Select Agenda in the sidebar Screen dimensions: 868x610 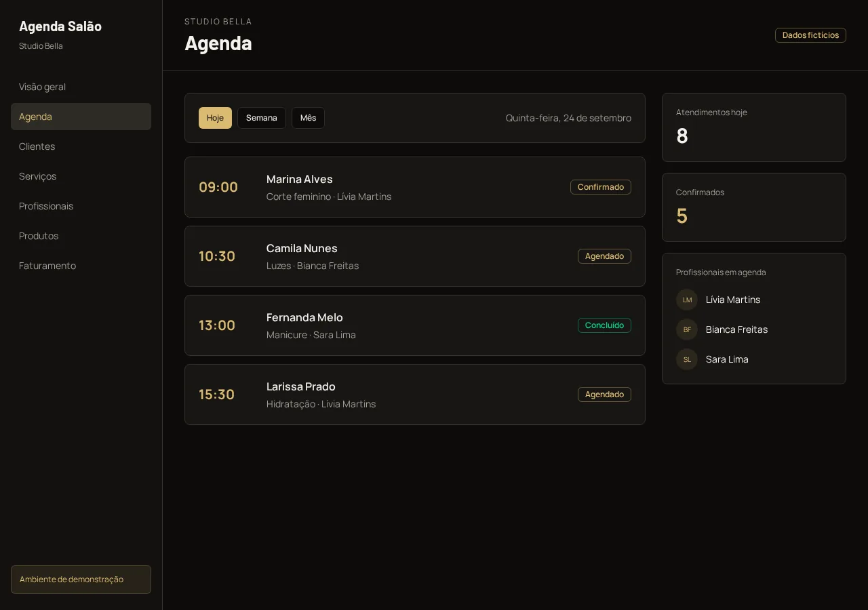tap(81, 117)
